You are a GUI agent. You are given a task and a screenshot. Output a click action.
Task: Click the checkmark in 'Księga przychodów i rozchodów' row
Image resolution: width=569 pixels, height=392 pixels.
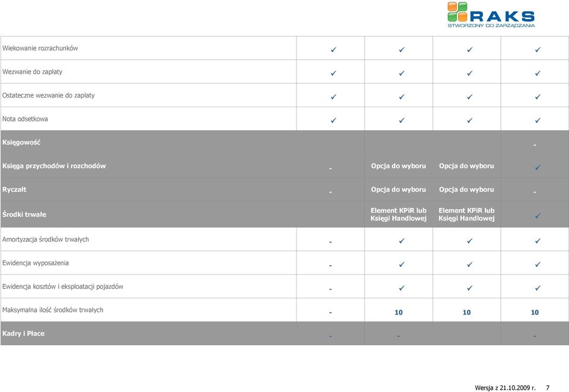click(538, 167)
